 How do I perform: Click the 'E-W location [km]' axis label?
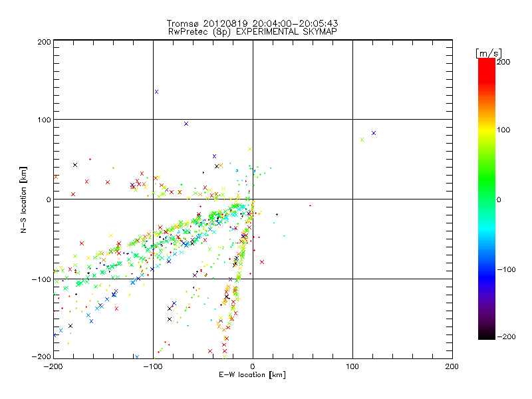[252, 375]
